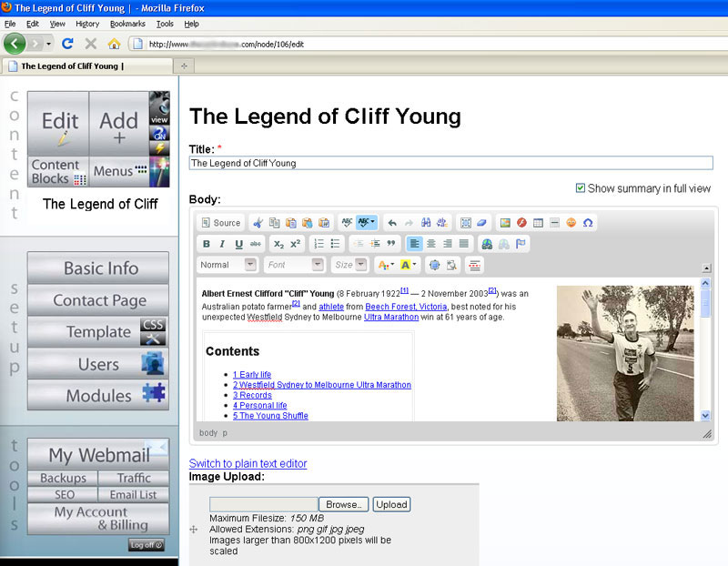Click the Replace icon in the editor
Viewport: 728px width, 566px height.
coord(442,223)
